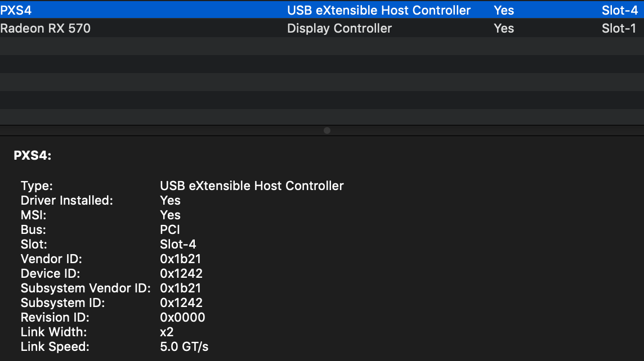Click the Type label in the details
Screen dimensions: 644x361
(37, 186)
